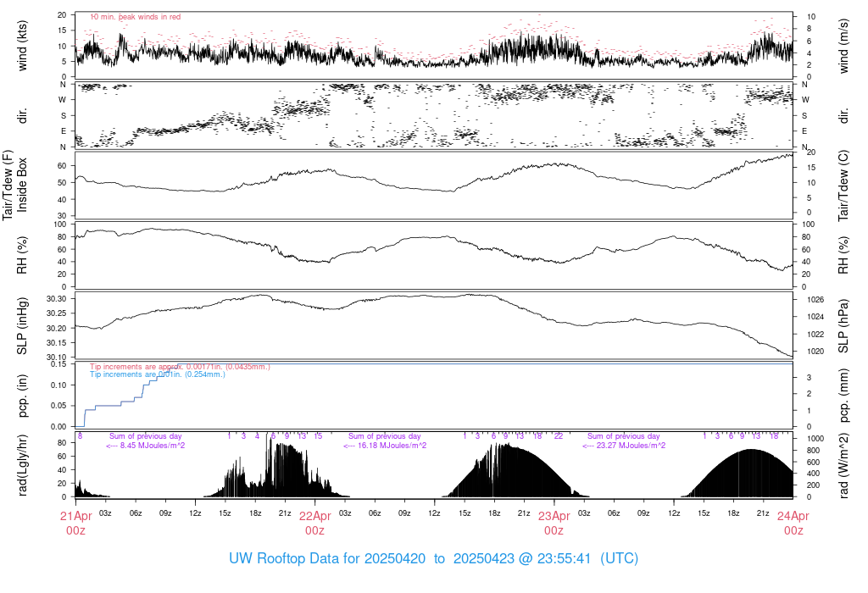Click the 'Tair/Tdew (C)' axis label
This screenshot has width=868, height=593.
pos(843,186)
